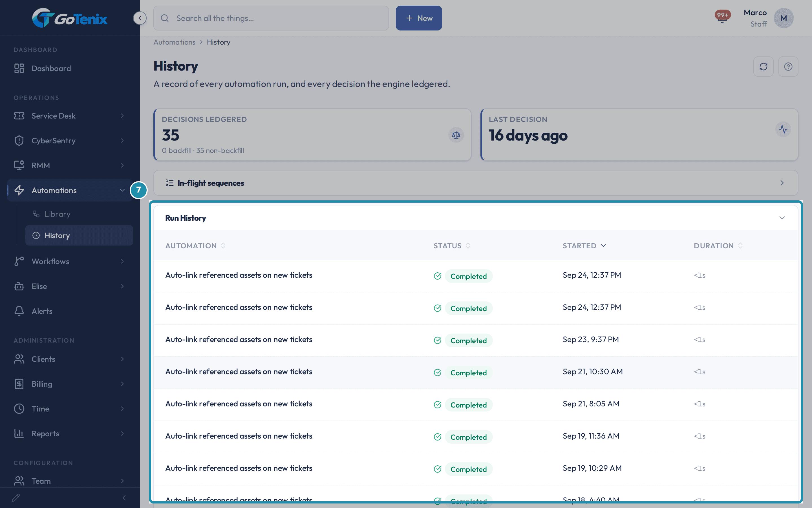The width and height of the screenshot is (812, 508).
Task: Open Reports menu item
Action: pos(70,433)
